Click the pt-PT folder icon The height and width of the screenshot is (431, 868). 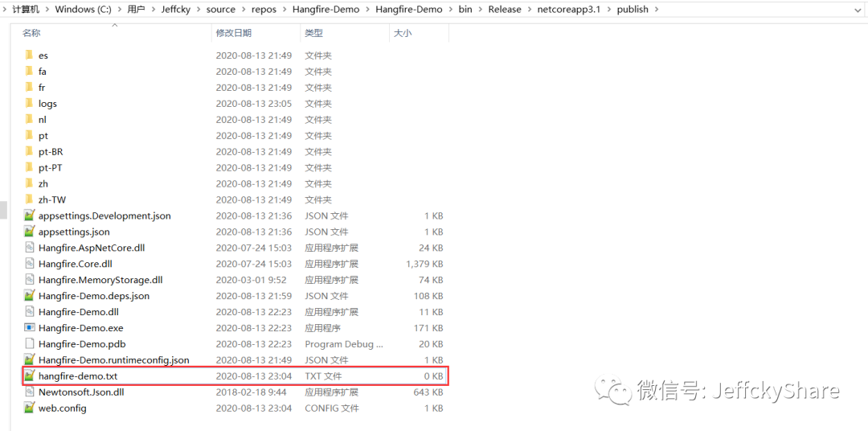point(30,168)
